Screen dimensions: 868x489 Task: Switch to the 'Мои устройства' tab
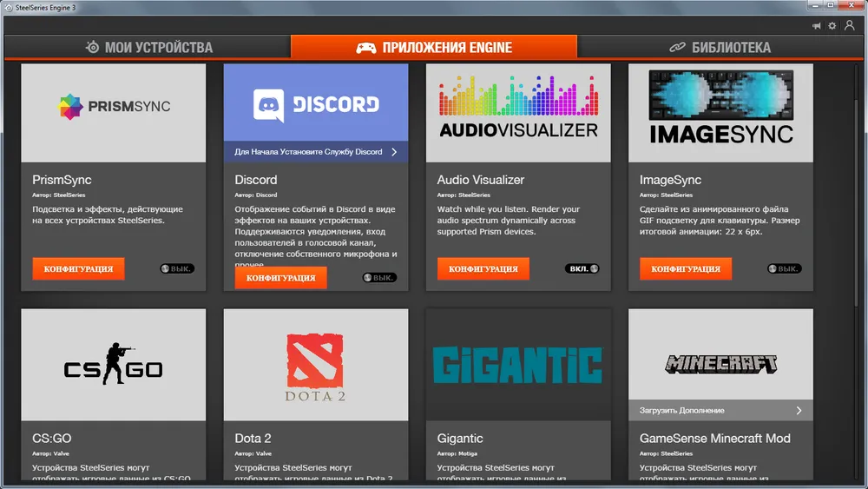coord(149,48)
